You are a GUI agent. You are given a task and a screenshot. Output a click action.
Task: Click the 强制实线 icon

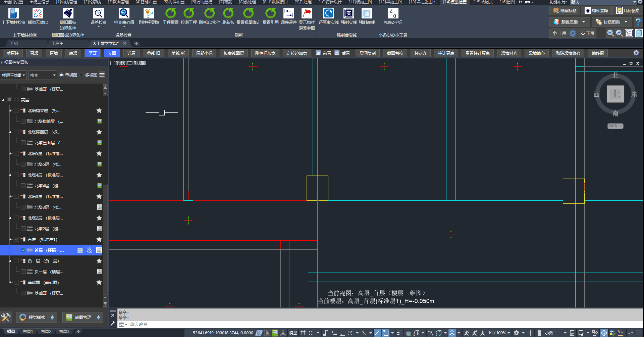coord(349,13)
